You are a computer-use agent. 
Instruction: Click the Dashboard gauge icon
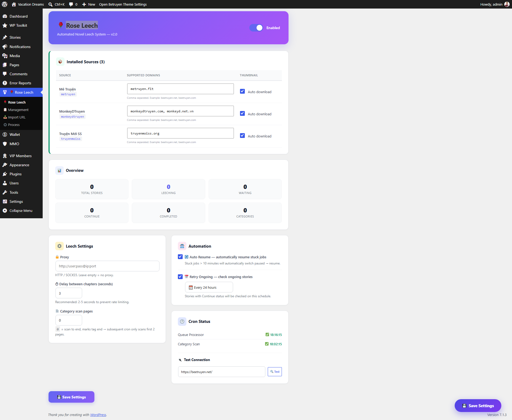tap(5, 16)
